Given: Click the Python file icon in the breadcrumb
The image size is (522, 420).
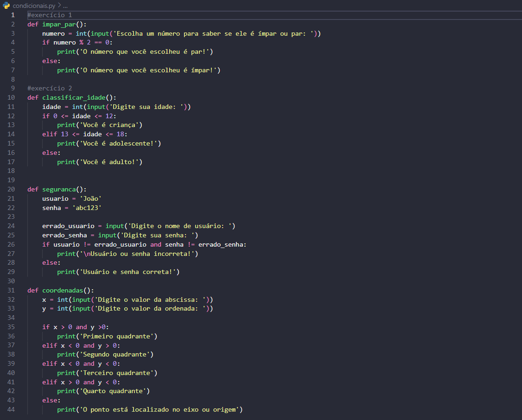Looking at the screenshot, I should point(6,6).
